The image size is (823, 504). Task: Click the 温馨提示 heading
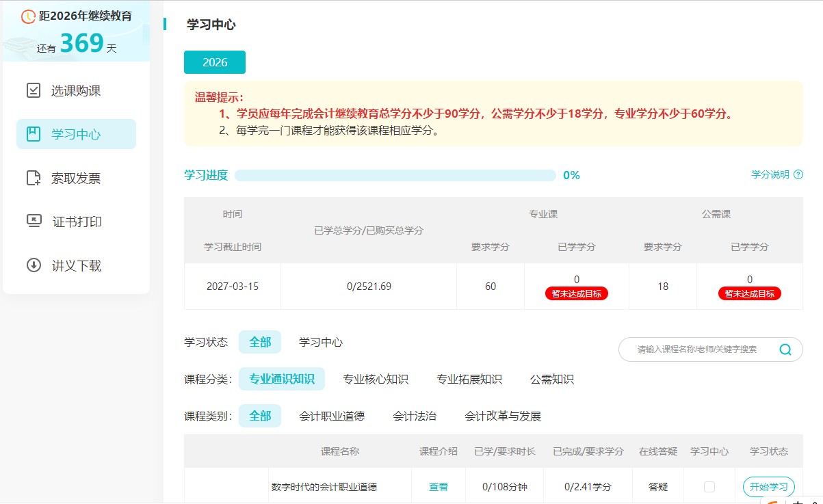[219, 97]
